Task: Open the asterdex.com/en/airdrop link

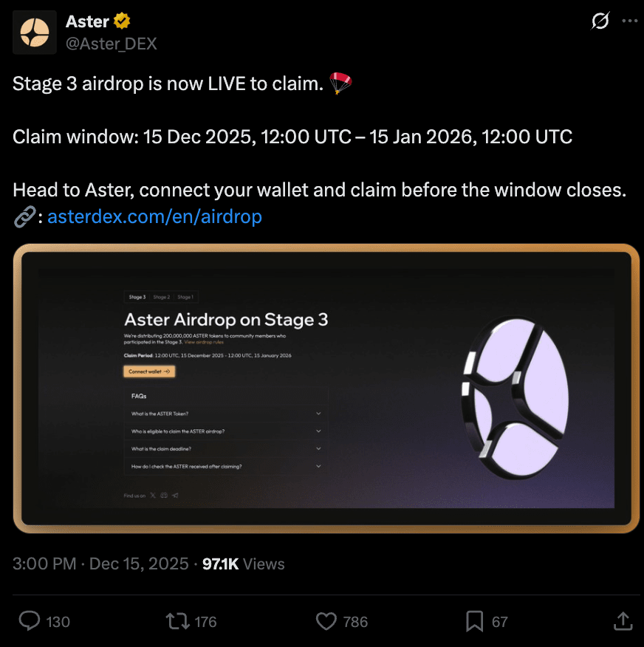Action: [x=154, y=216]
